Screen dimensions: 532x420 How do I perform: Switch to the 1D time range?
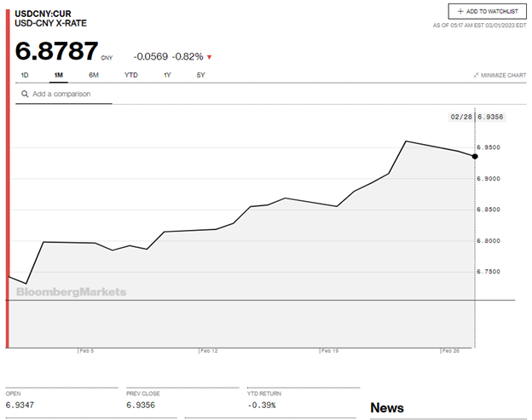point(25,75)
